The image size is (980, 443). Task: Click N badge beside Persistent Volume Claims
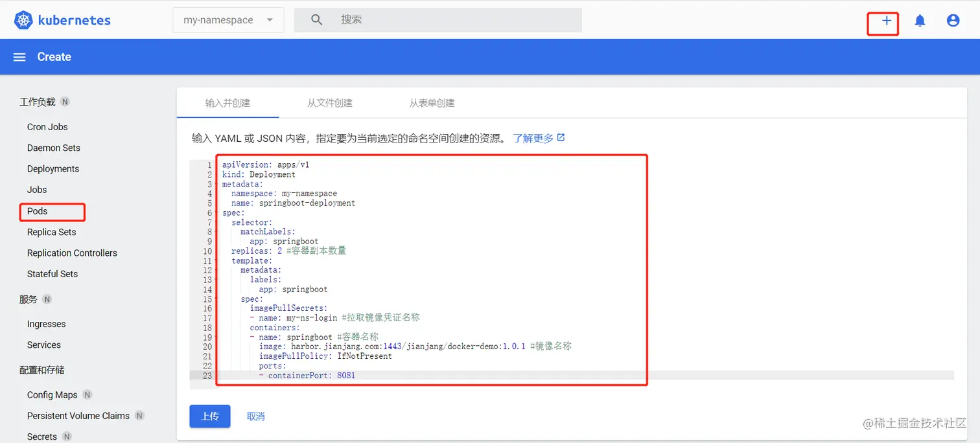(x=139, y=415)
